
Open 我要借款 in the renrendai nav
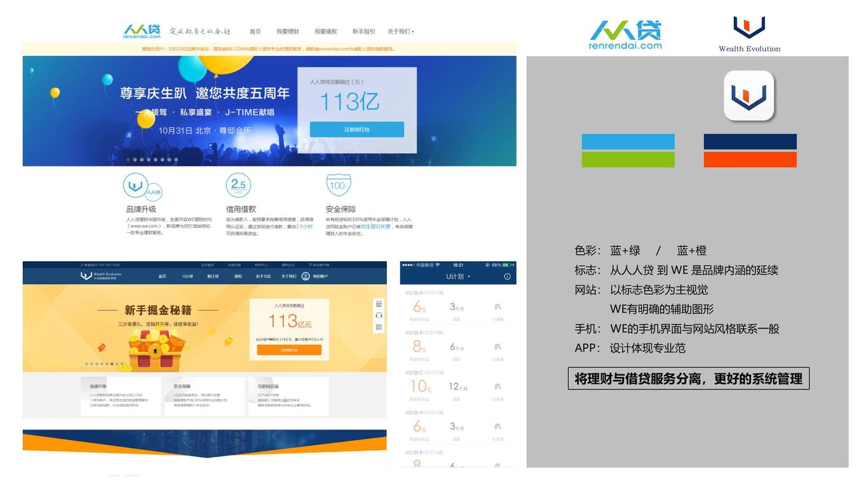click(325, 31)
